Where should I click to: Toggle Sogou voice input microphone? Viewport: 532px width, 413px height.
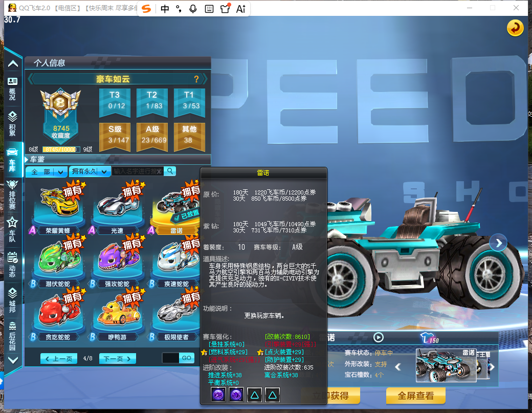pos(193,9)
